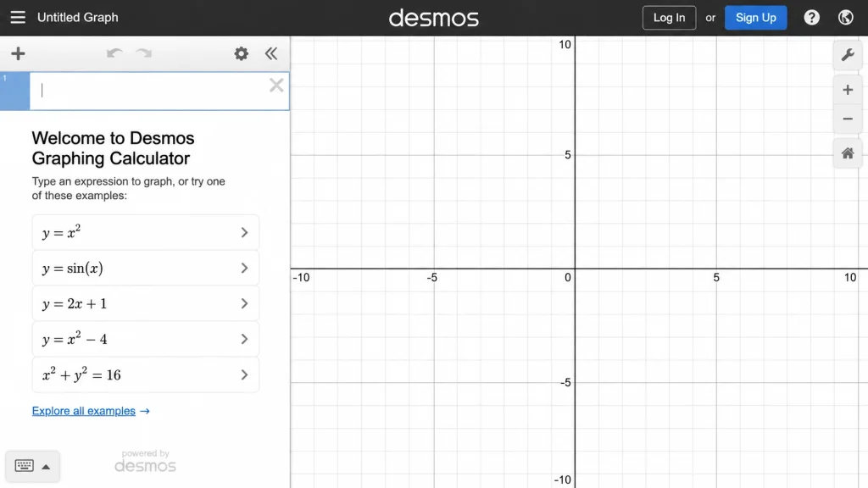Click the Sign Up button
Image resolution: width=868 pixels, height=488 pixels.
point(755,18)
